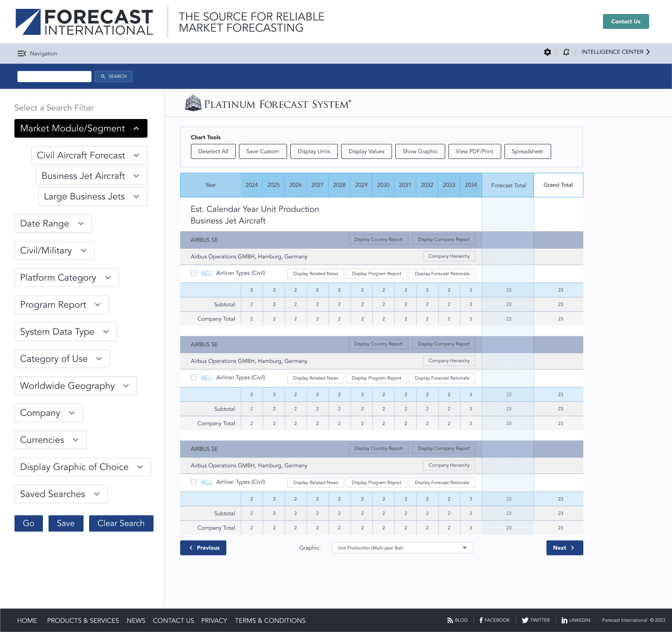Image resolution: width=672 pixels, height=632 pixels.
Task: Click the Blog RSS icon
Action: (x=450, y=620)
